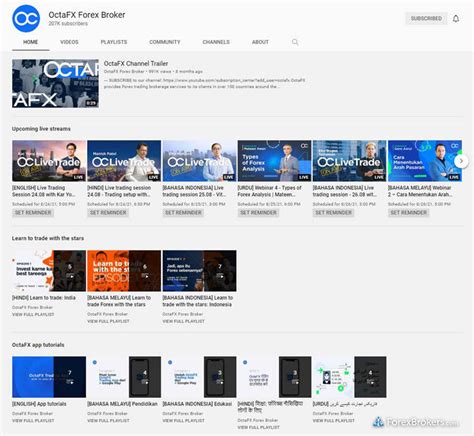This screenshot has width=474, height=436.
Task: Open the Urdu app tutorials playlist thumbnail
Action: [349, 377]
